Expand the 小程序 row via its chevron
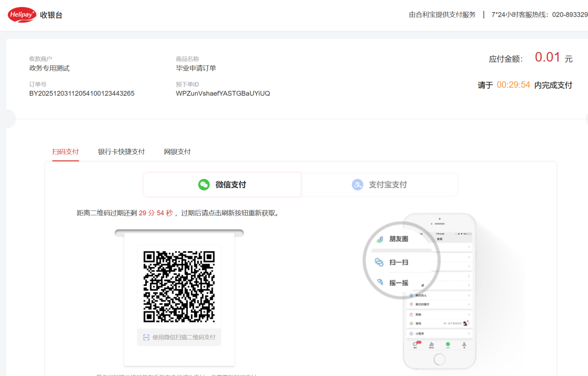Viewport: 588px width, 376px height. [469, 334]
